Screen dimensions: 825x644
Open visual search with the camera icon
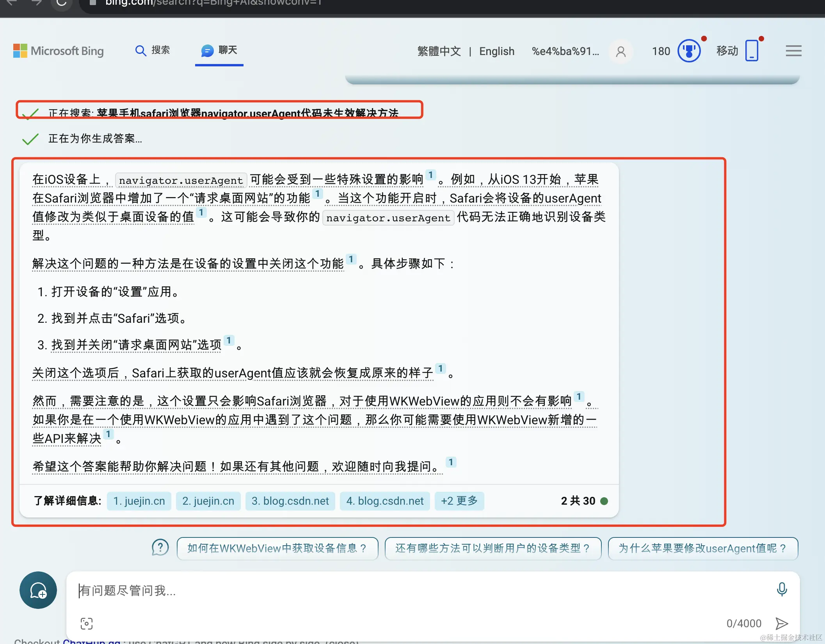[x=86, y=623]
